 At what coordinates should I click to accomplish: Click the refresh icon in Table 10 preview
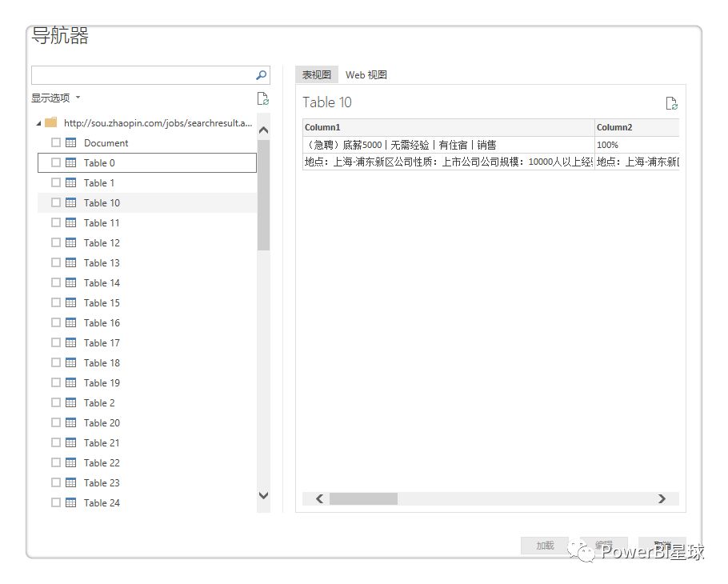[x=671, y=103]
